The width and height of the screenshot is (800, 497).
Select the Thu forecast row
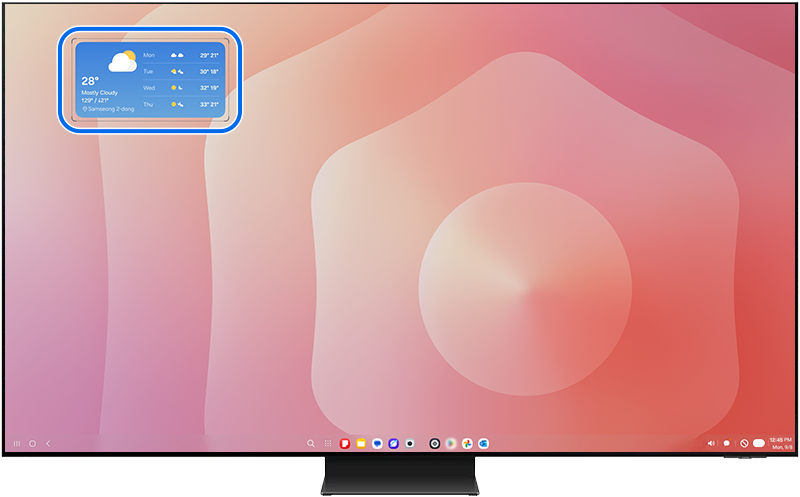tap(180, 104)
